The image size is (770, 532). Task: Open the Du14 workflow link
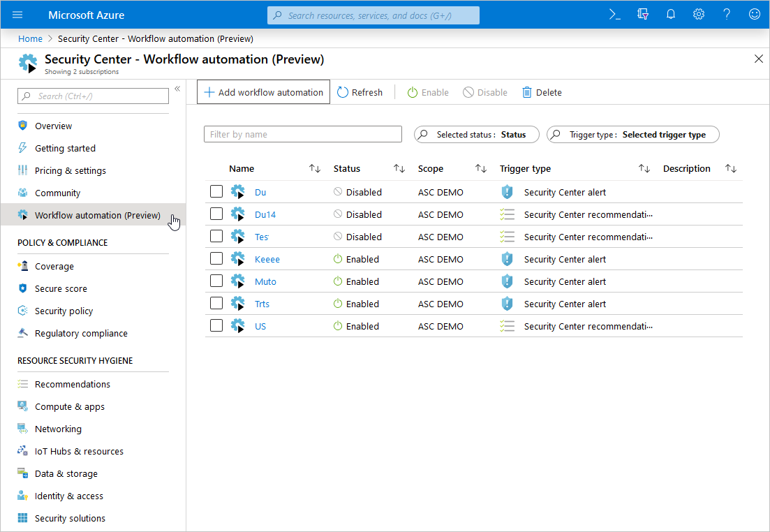(265, 214)
